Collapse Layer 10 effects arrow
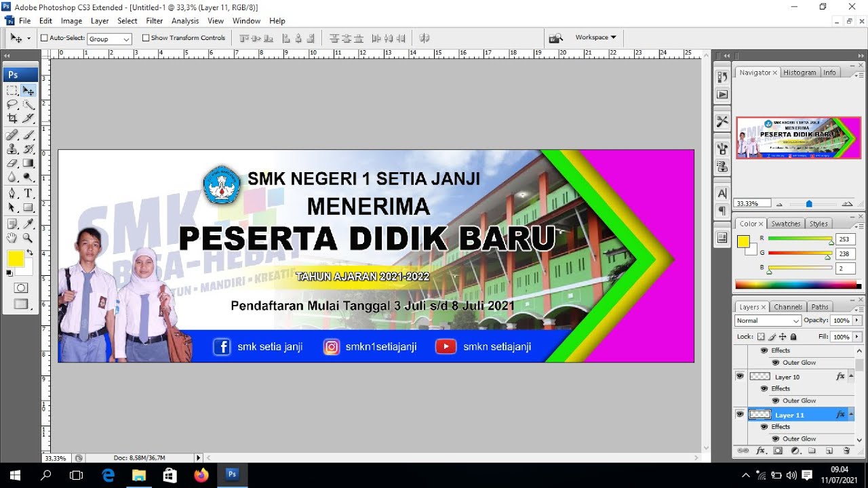 (851, 376)
